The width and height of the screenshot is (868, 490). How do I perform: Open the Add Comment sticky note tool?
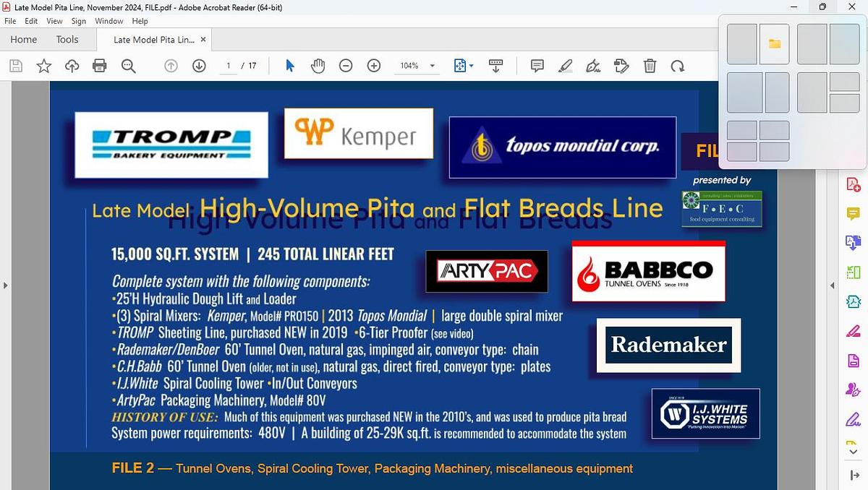537,66
